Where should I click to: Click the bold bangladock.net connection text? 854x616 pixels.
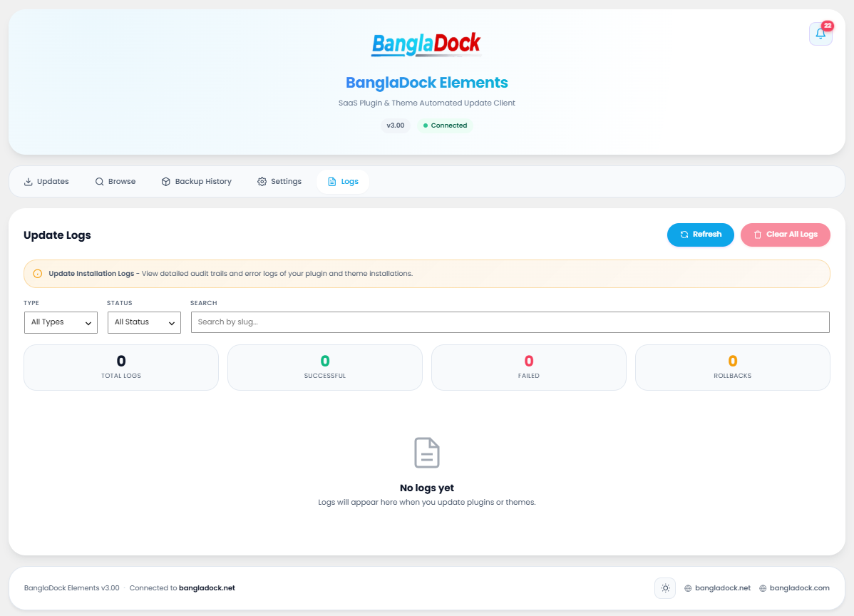(207, 588)
